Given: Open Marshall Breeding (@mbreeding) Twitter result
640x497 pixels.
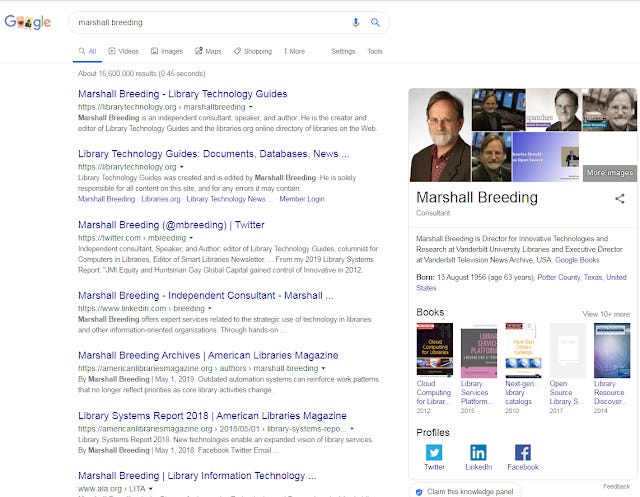Looking at the screenshot, I should [171, 225].
